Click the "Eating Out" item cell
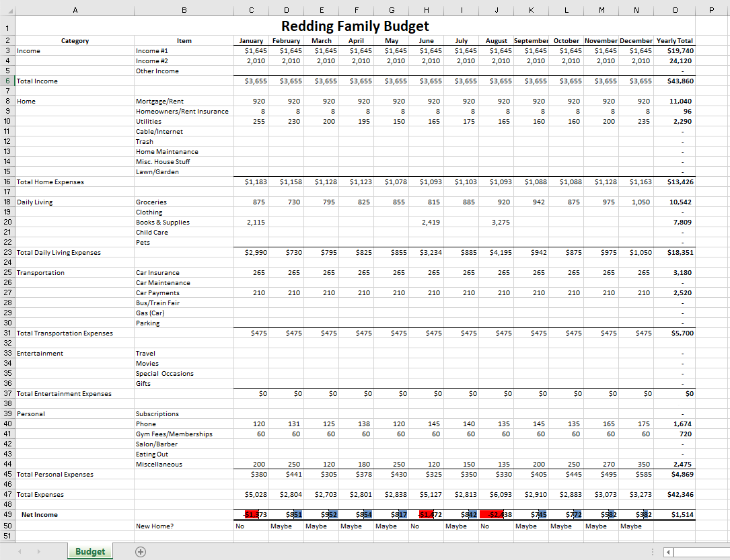 point(184,454)
